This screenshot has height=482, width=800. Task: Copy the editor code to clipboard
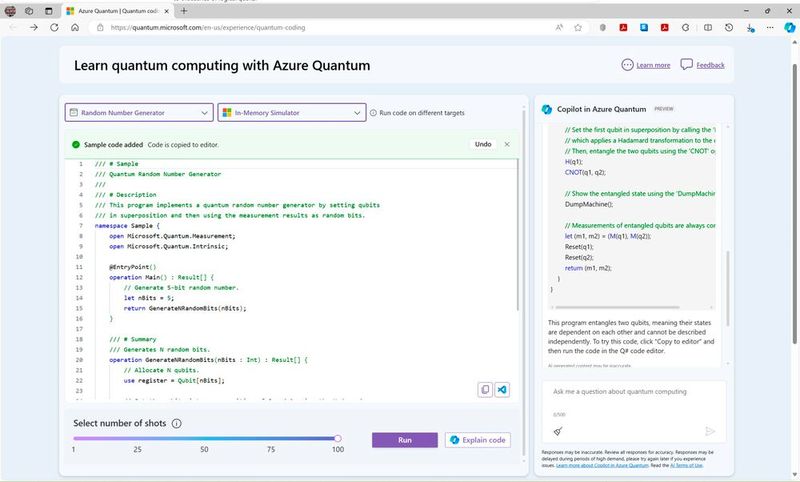coord(485,390)
